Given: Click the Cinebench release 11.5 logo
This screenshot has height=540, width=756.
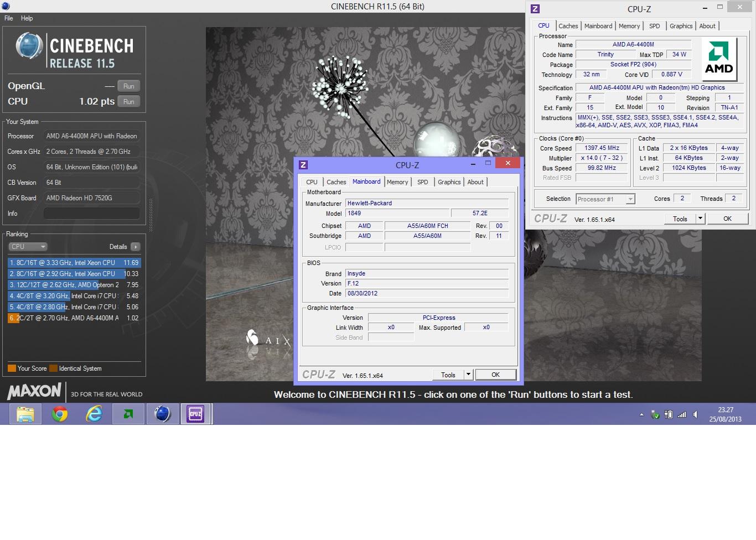Looking at the screenshot, I should pyautogui.click(x=74, y=50).
